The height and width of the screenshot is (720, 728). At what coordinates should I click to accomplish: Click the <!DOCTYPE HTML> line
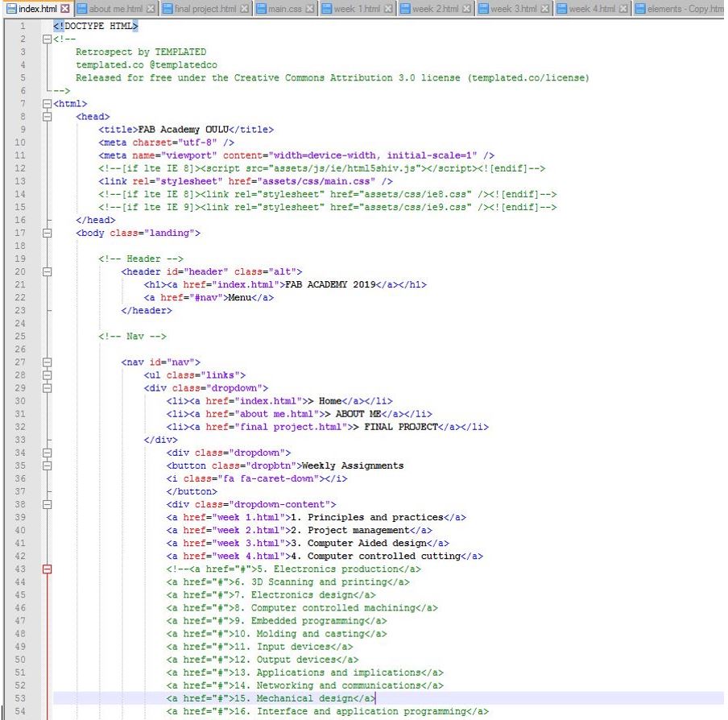coord(96,26)
